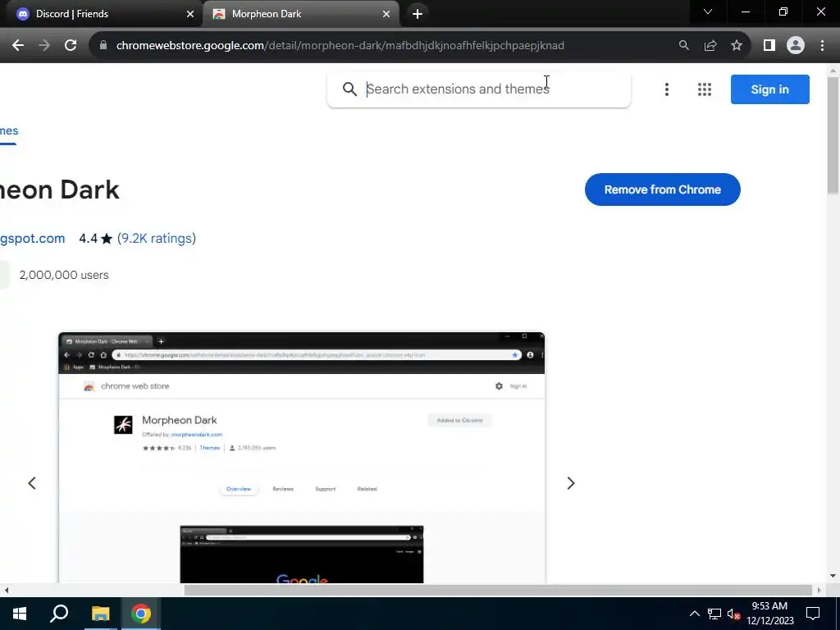Open the Google apps grid
The height and width of the screenshot is (630, 840).
(x=705, y=89)
